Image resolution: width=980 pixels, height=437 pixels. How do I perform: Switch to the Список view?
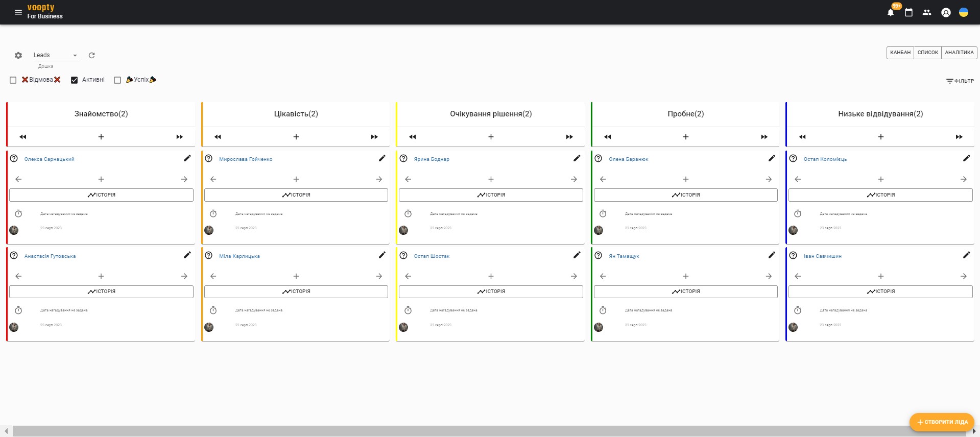(x=927, y=53)
